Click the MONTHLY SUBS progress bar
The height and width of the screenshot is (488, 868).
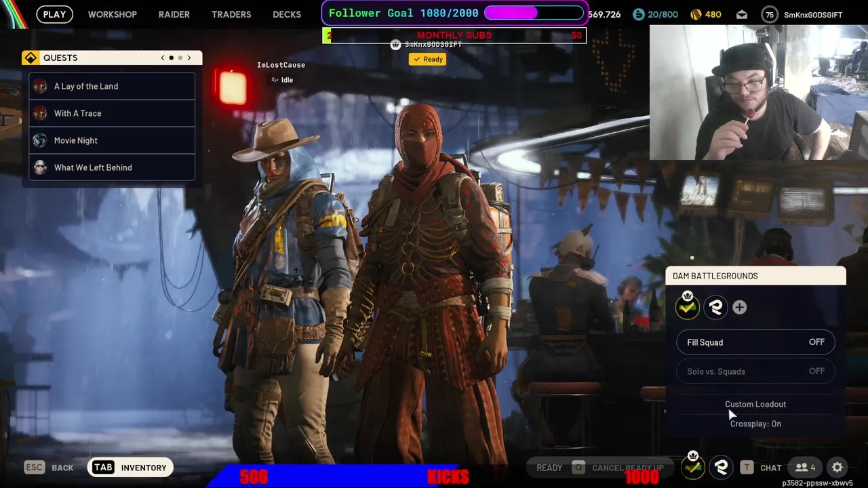click(x=454, y=35)
